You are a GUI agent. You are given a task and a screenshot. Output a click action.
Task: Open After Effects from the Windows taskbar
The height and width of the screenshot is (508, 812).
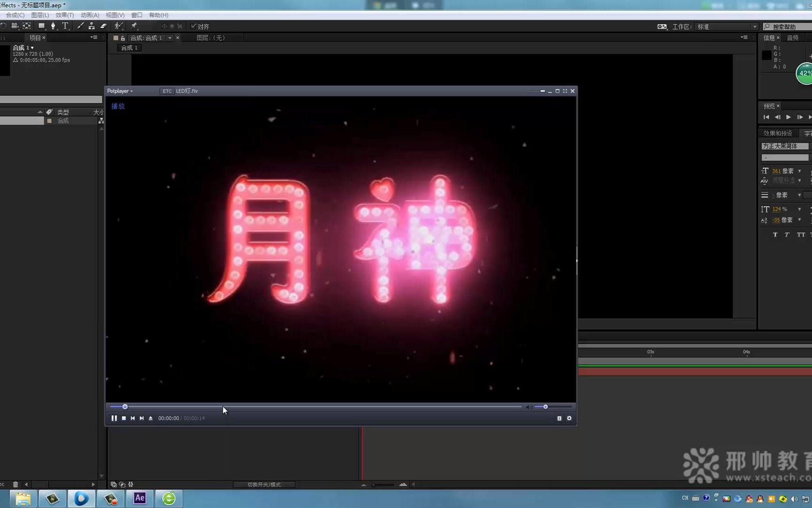pyautogui.click(x=139, y=498)
